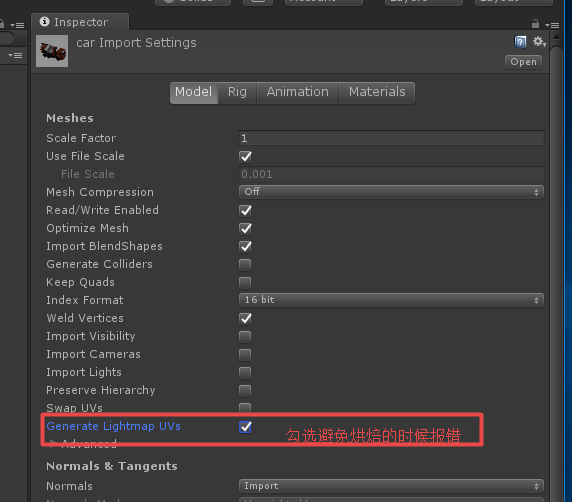572x502 pixels.
Task: Enable the Preserve Hierarchy checkbox
Action: coord(245,390)
